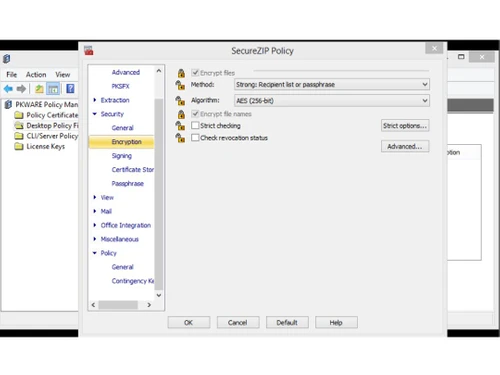
Task: Expand the Extraction tree node
Action: (95, 100)
